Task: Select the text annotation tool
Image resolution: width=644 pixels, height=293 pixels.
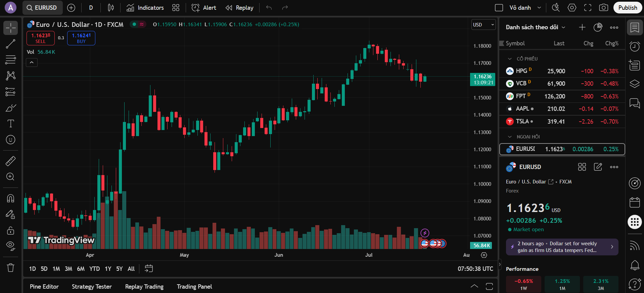Action: pos(11,124)
